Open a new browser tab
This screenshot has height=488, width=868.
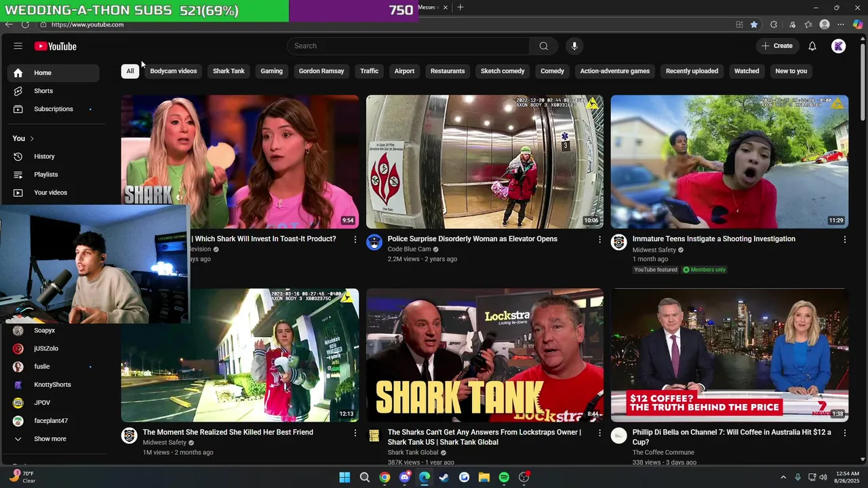click(460, 7)
